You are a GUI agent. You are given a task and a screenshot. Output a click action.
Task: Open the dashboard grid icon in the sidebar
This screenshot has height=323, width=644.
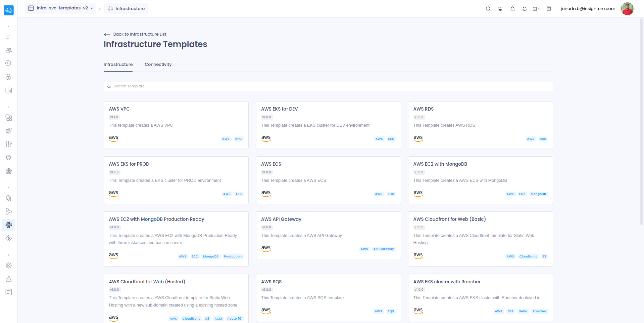pos(9,118)
